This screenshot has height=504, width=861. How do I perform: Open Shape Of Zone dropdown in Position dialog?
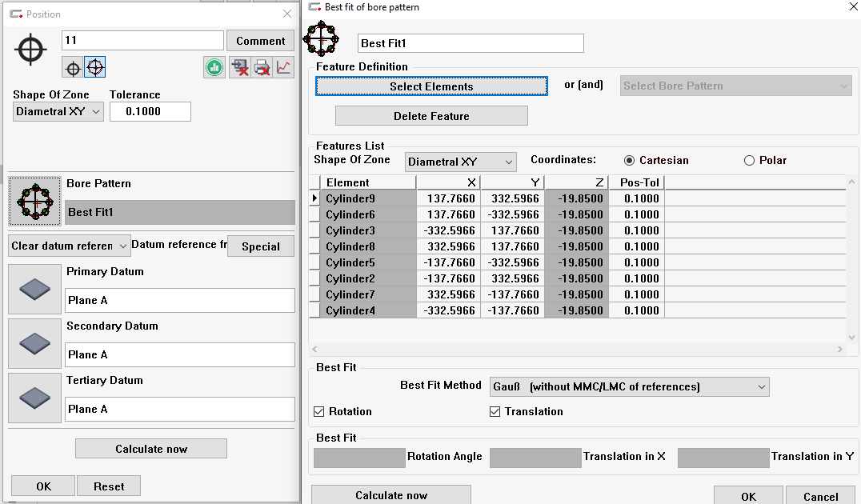point(58,112)
